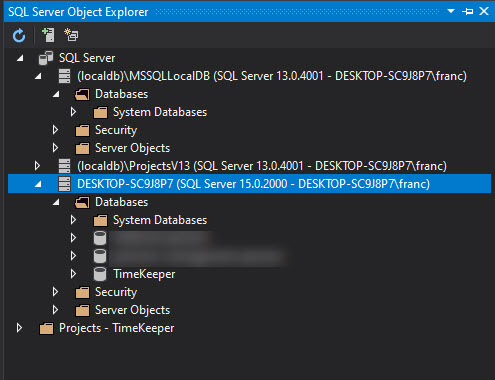
Task: Select the (localdb)\MSSQLLocalDB server row
Action: (272, 76)
